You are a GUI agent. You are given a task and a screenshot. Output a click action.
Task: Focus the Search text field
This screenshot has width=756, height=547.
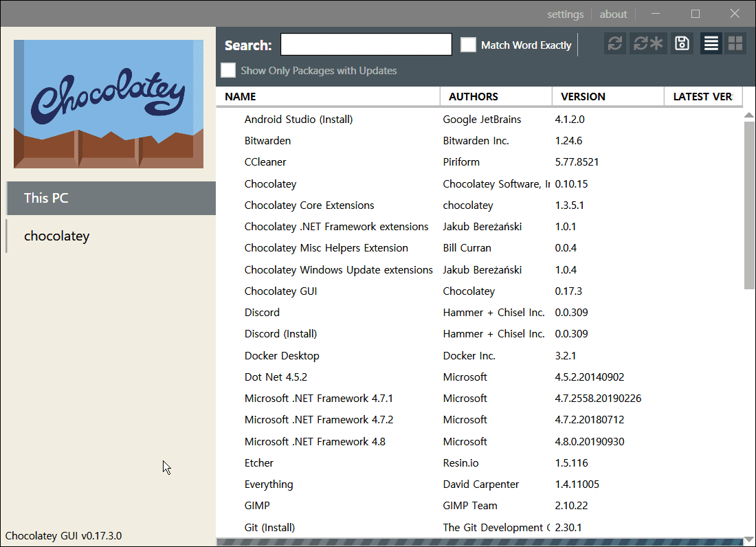[x=366, y=45]
